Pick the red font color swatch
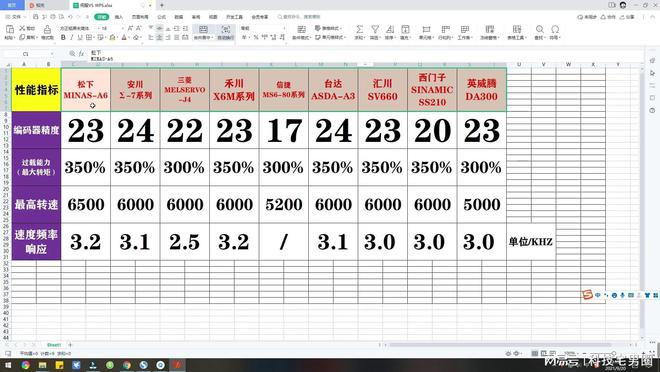This screenshot has height=372, width=660. 124,37
